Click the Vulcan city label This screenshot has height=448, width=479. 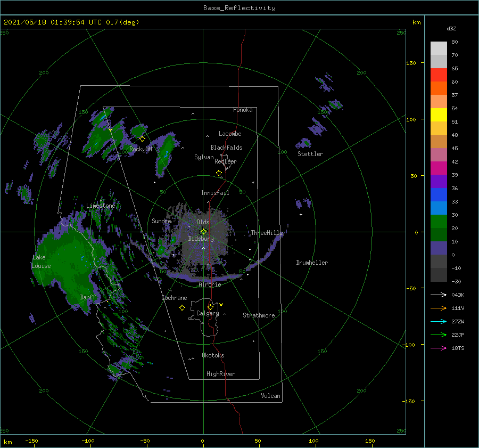[271, 396]
